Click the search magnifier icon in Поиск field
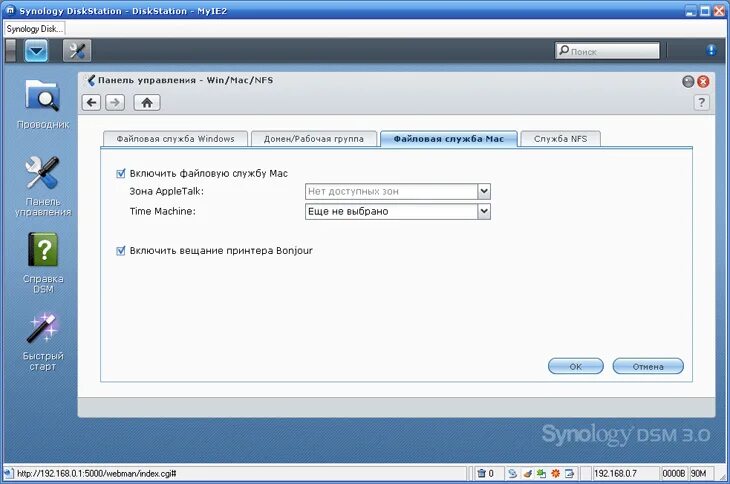Viewport: 730px width, 484px height. click(564, 50)
